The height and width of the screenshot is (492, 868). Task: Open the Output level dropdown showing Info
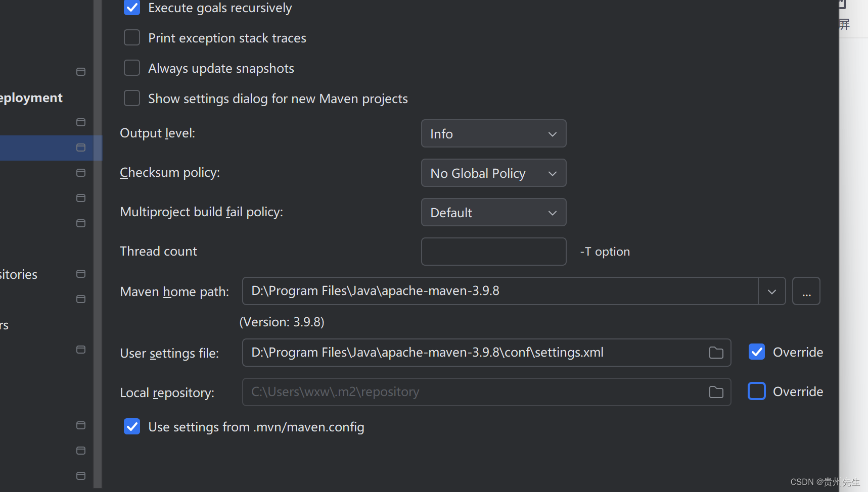(493, 133)
